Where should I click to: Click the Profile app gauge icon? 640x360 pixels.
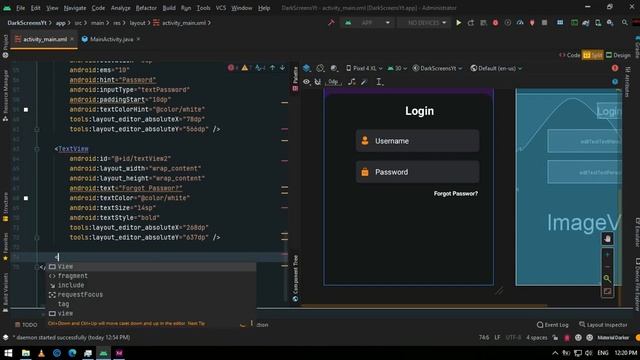click(x=520, y=23)
